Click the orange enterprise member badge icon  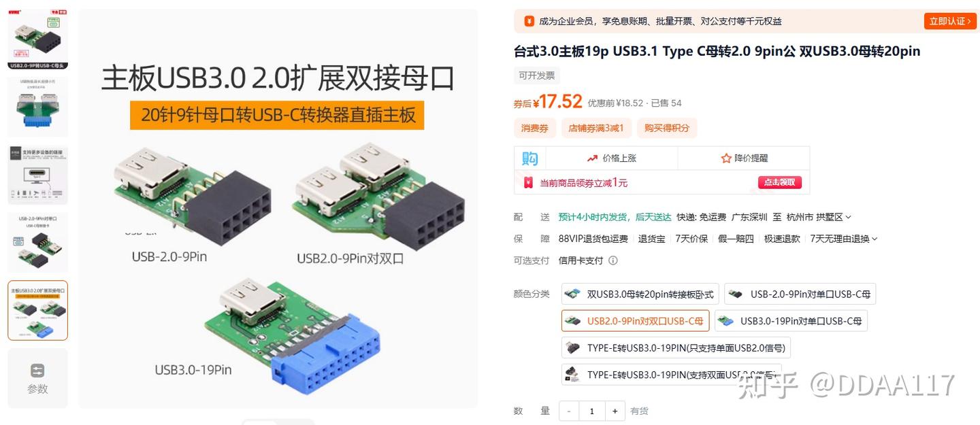[529, 21]
